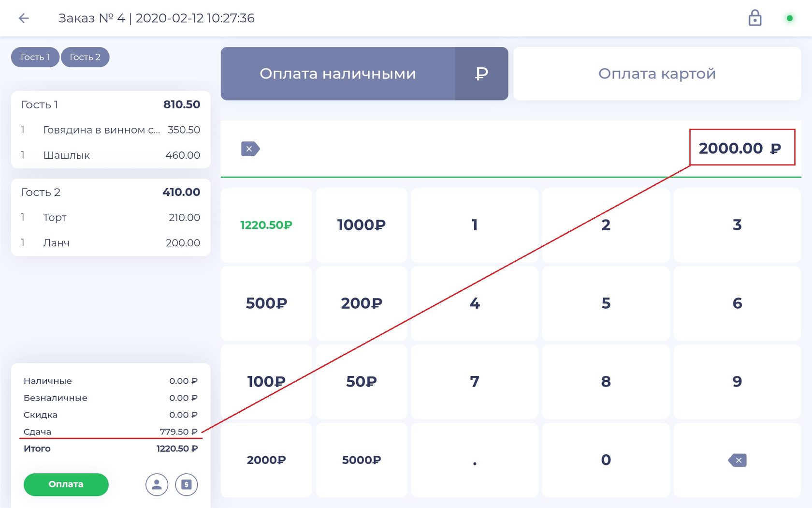
Task: Open the customer profile icon
Action: click(157, 484)
